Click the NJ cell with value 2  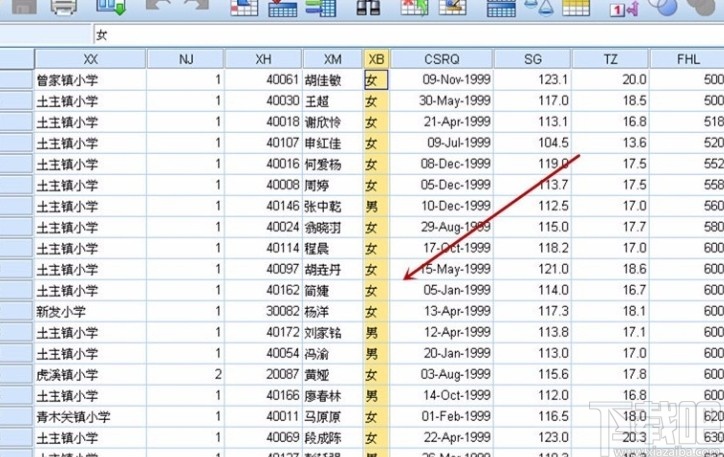186,374
